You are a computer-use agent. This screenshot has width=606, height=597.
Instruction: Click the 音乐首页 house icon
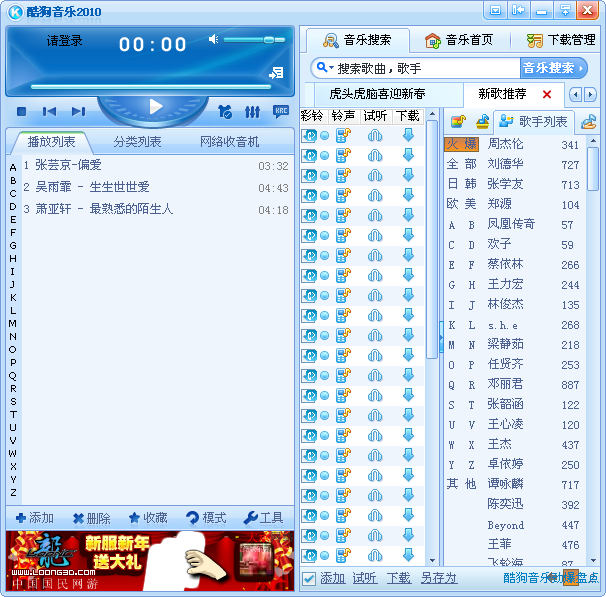tap(432, 40)
